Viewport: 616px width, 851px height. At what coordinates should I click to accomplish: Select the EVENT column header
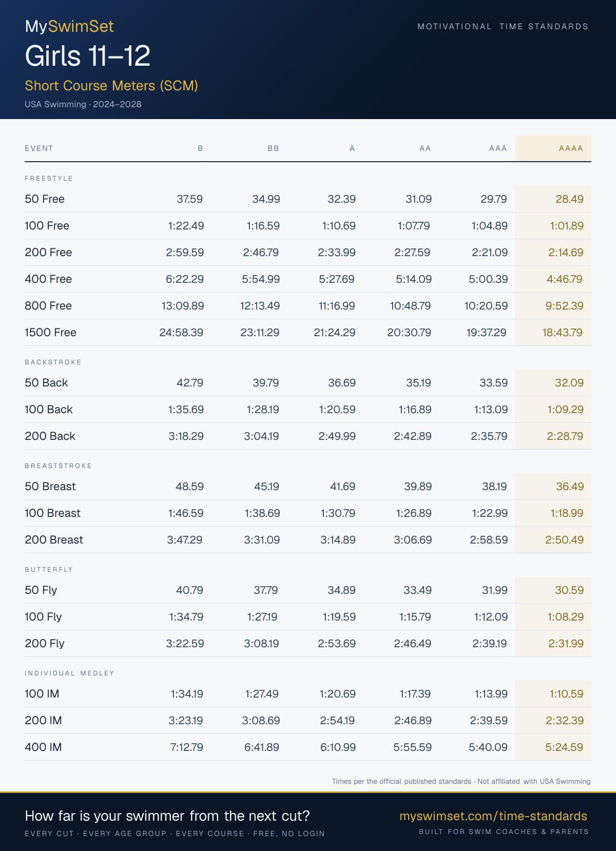coord(39,148)
